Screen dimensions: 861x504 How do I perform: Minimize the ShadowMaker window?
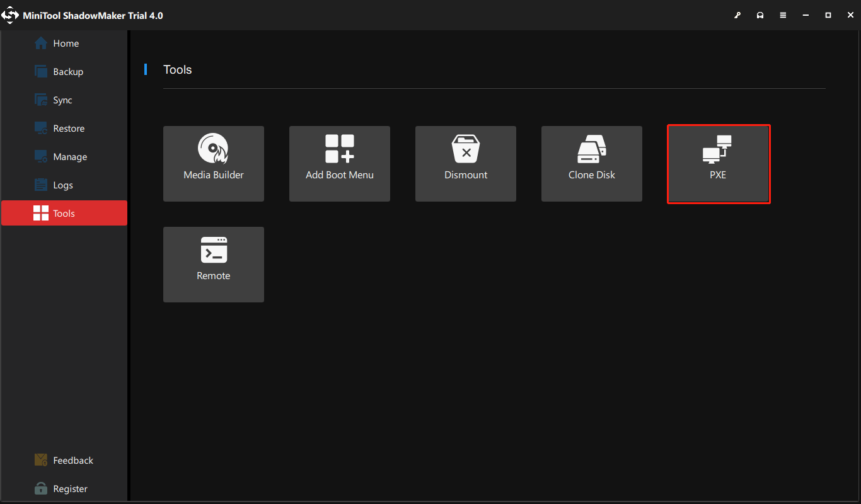[x=806, y=15]
